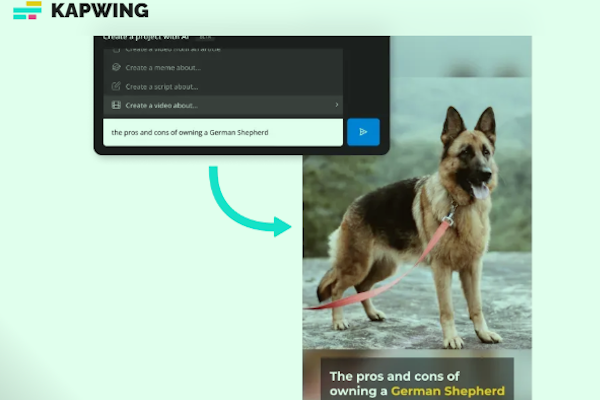
Task: Click the pencil icon beside Create a script
Action: tap(117, 86)
